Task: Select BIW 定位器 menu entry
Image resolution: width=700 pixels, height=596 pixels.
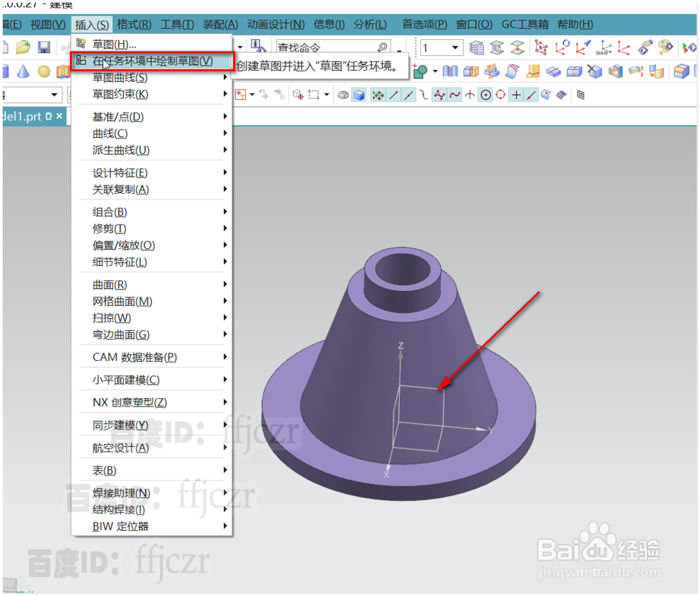Action: 152,527
